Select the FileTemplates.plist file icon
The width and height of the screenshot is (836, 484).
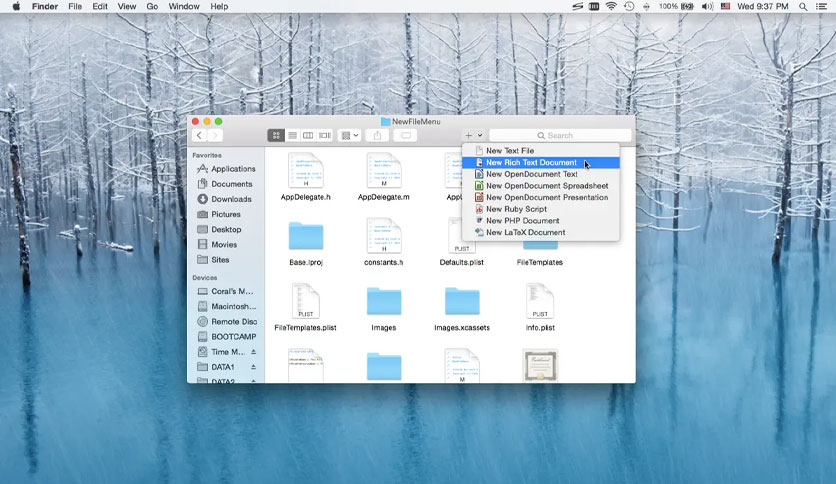tap(306, 301)
